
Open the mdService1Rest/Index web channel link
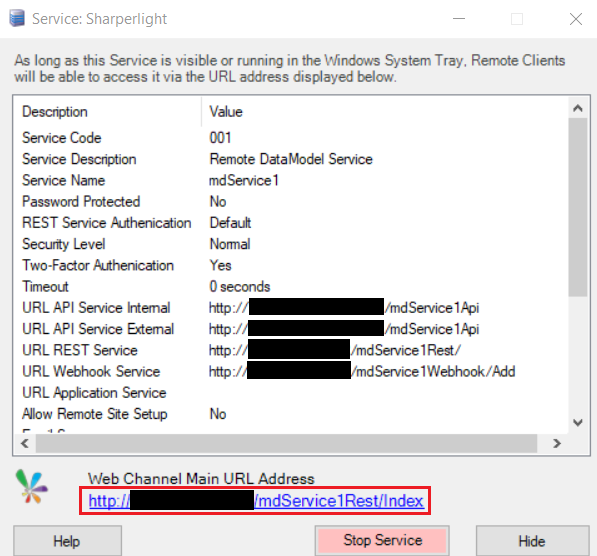[x=256, y=500]
